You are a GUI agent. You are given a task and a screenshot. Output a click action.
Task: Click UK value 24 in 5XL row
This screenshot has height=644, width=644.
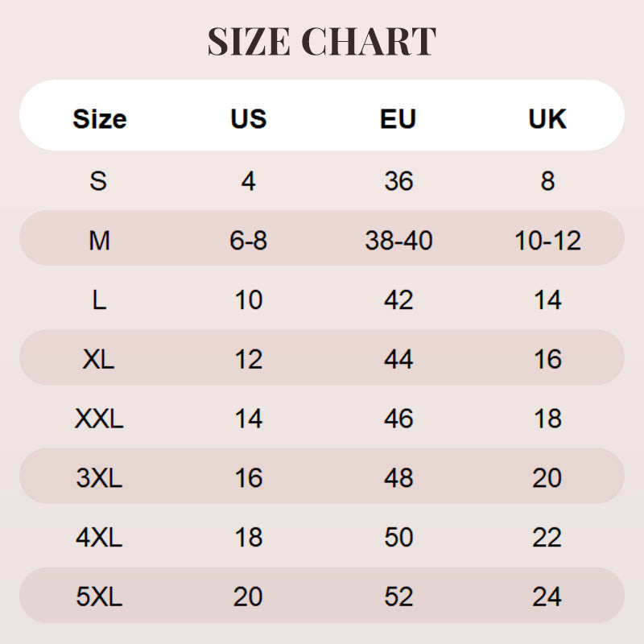547,597
